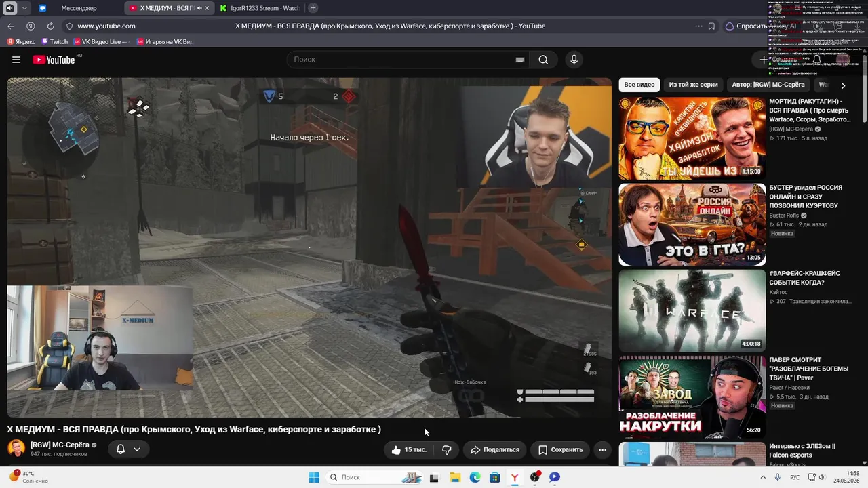
Task: Open the on-screen keyboard in search box
Action: [520, 60]
